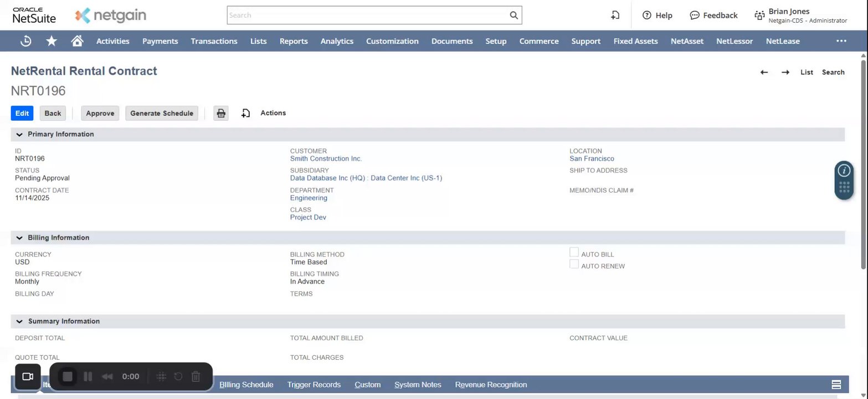This screenshot has width=868, height=399.
Task: Open the Lists menu
Action: [x=258, y=41]
